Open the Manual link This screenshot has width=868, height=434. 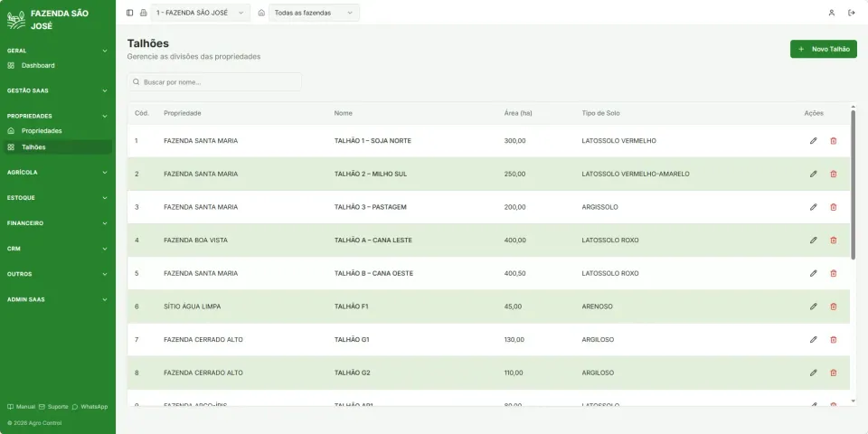[x=21, y=406]
